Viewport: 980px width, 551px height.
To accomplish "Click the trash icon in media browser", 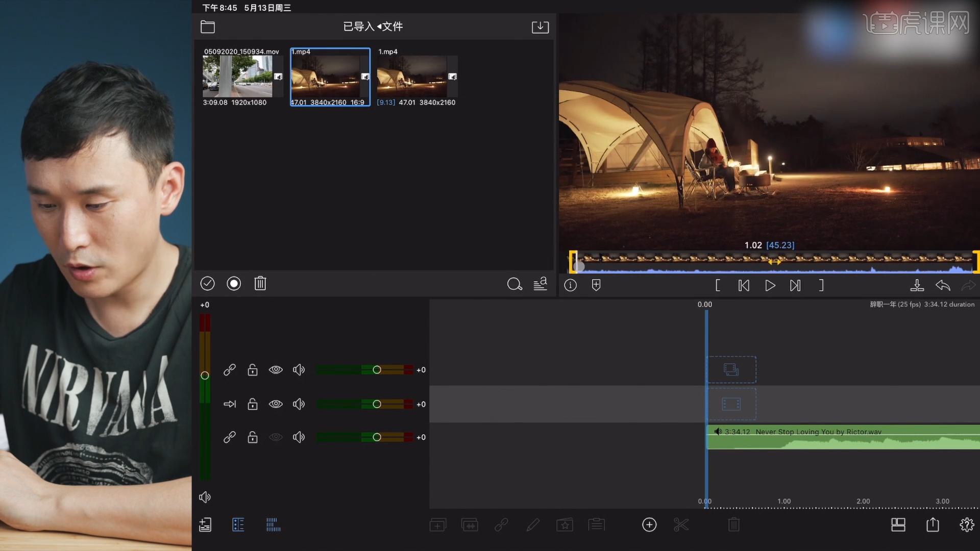I will [260, 284].
